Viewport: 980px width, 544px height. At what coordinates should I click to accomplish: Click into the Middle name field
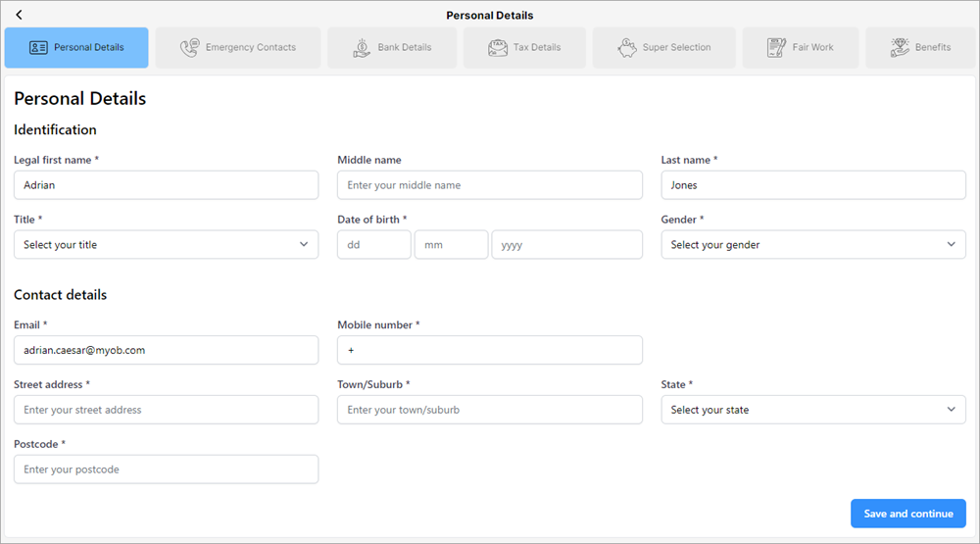tap(489, 185)
